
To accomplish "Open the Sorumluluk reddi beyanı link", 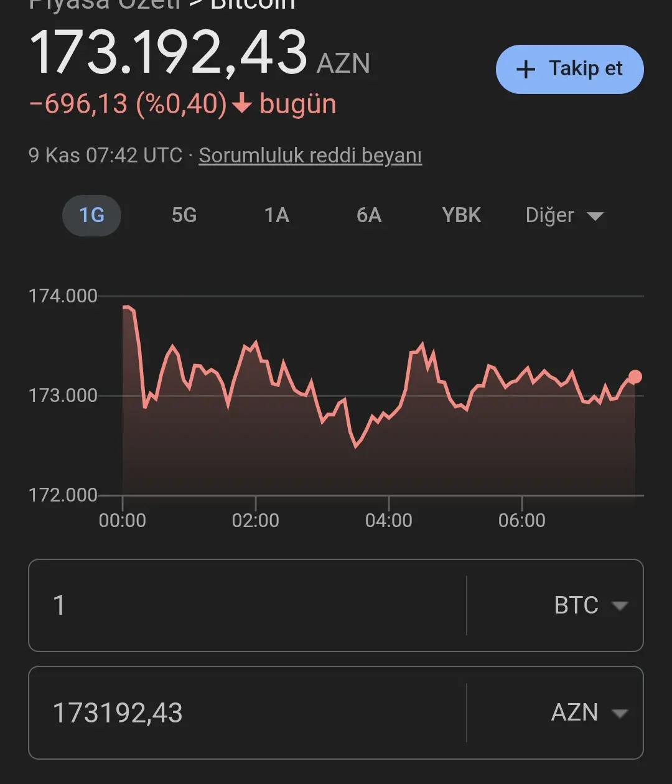I will (310, 155).
